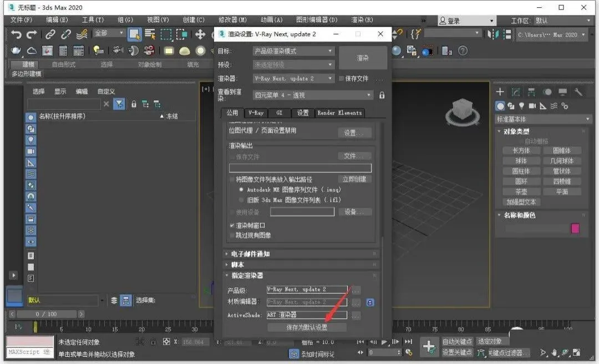The image size is (599, 364).
Task: Open the 目标 render mode dropdown
Action: click(293, 51)
